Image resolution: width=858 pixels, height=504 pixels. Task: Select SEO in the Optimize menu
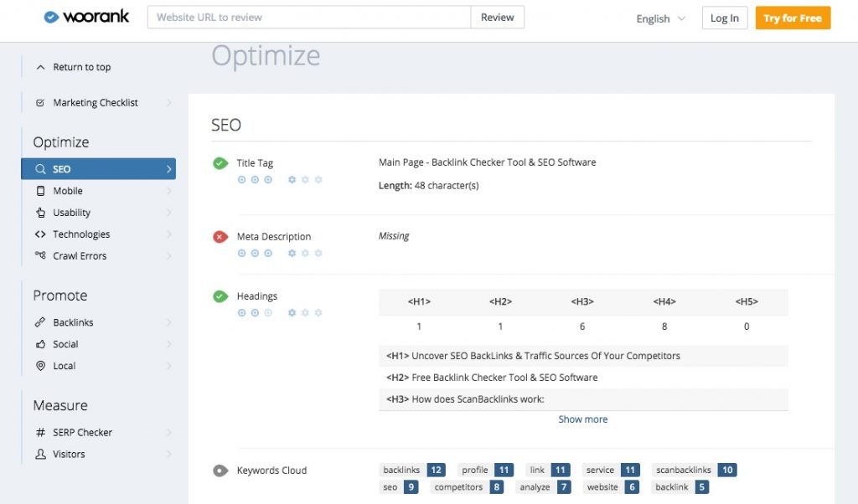tap(99, 169)
